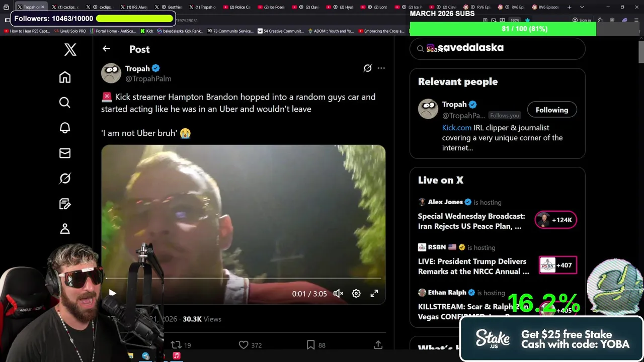The image size is (644, 362).
Task: Unmute the video with the speaker icon
Action: [338, 294]
